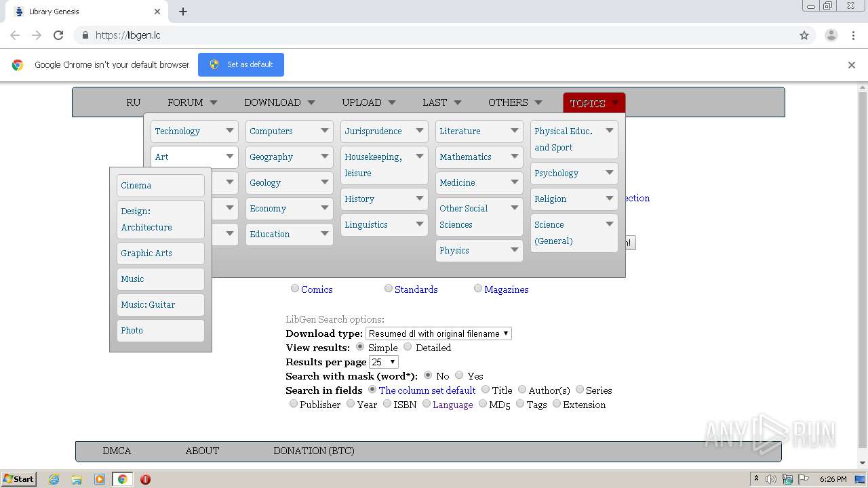Select the Magazines radio button

coord(477,289)
